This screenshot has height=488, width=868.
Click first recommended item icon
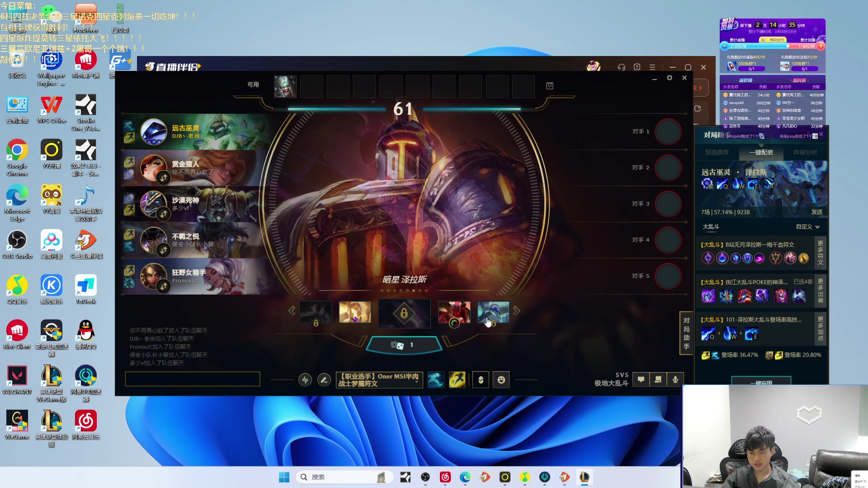coord(708,296)
